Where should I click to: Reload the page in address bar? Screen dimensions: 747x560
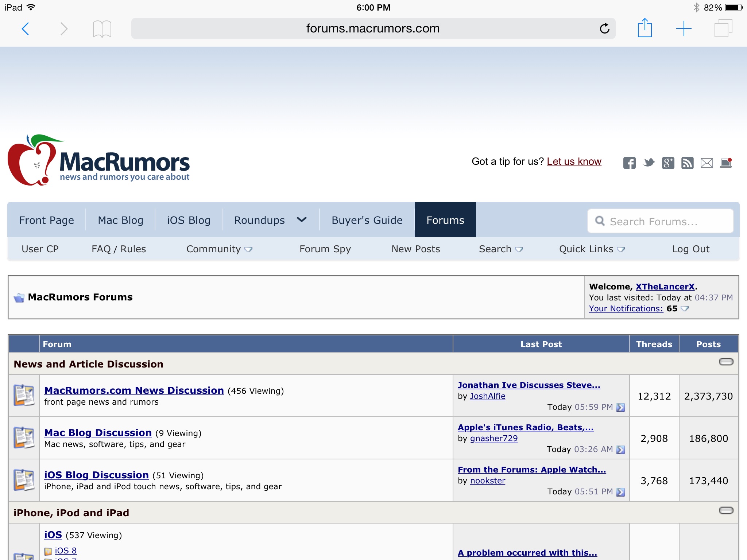coord(604,28)
